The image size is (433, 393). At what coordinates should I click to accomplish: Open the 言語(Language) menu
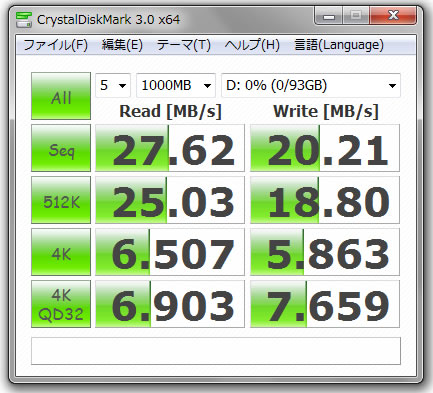339,45
